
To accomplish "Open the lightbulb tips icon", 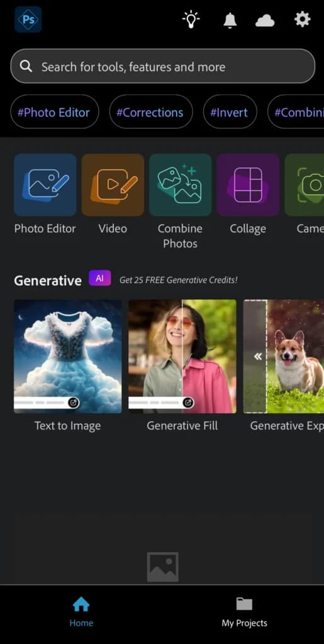I will (x=191, y=19).
